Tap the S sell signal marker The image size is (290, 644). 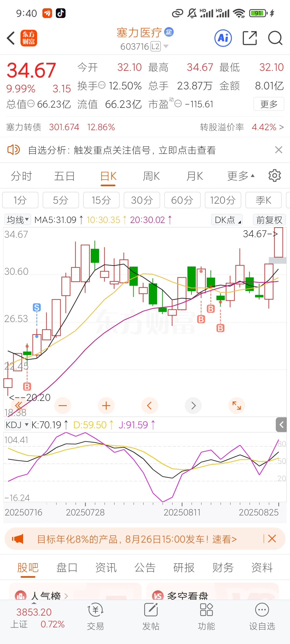tap(37, 307)
